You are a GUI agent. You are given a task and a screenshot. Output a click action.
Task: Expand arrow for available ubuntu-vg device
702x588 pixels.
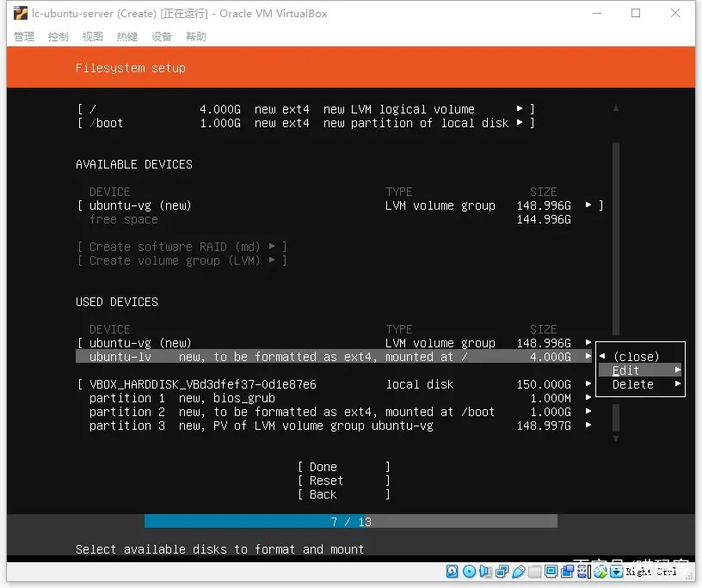[588, 205]
